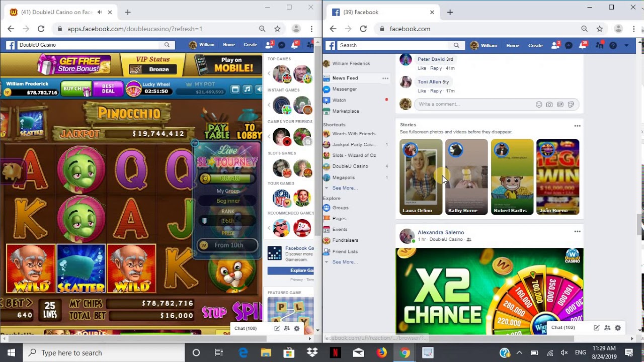Click TO LOBBY sign in Pinocchio slot
This screenshot has width=644, height=362.
point(249,131)
